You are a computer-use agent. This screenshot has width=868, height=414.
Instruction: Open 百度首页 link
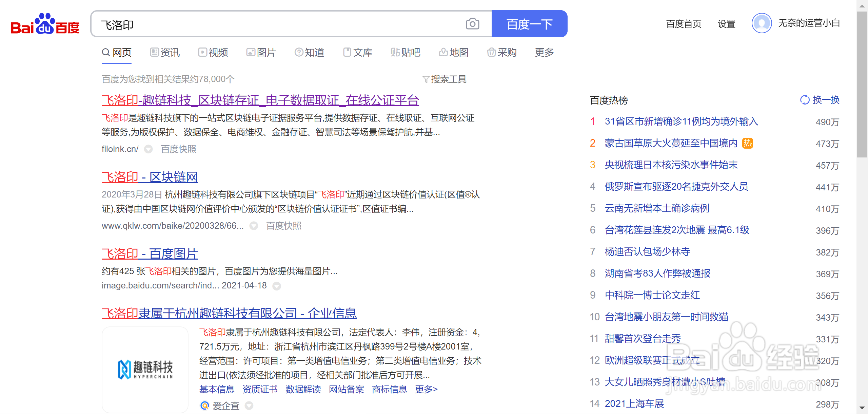coord(684,24)
